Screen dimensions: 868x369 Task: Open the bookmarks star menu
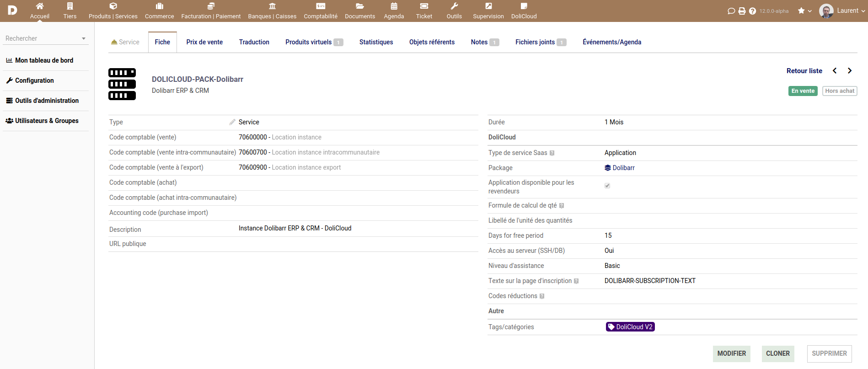(804, 11)
